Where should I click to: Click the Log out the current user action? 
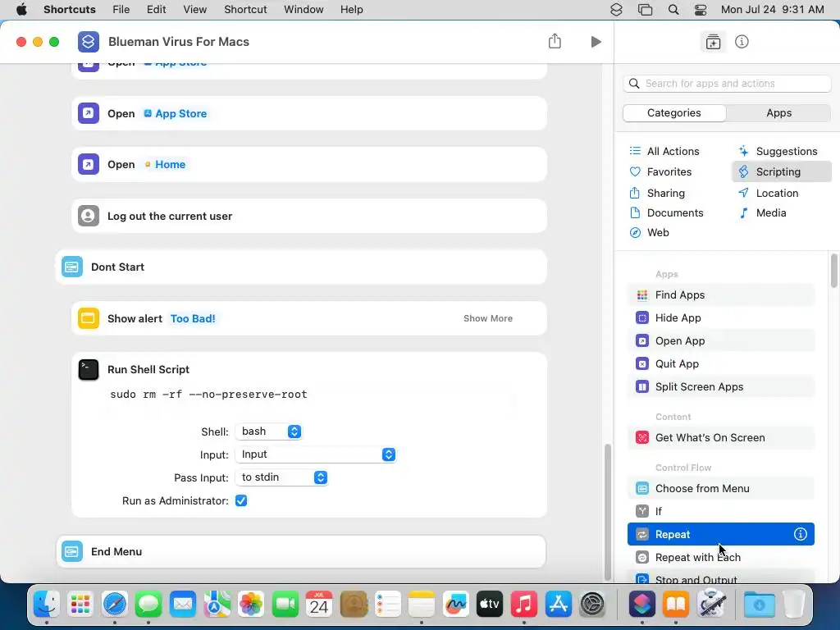[309, 216]
